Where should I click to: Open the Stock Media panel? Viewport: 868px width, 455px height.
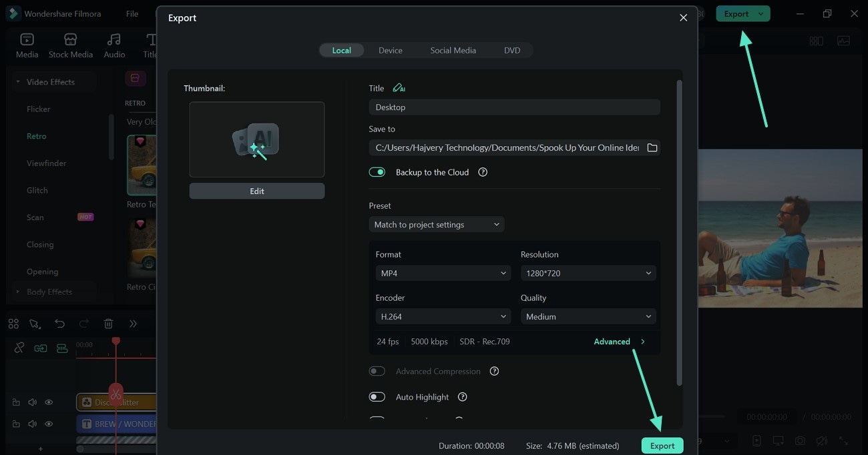click(x=70, y=45)
